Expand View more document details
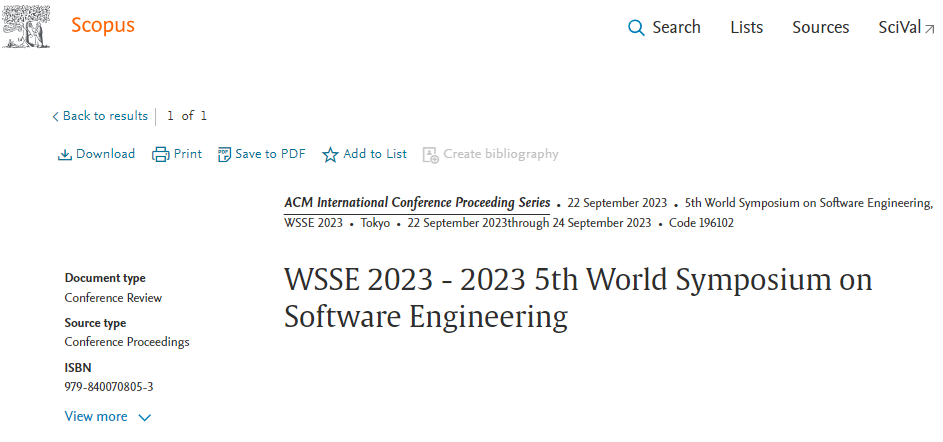Screen dimensions: 943x442 (x=96, y=416)
